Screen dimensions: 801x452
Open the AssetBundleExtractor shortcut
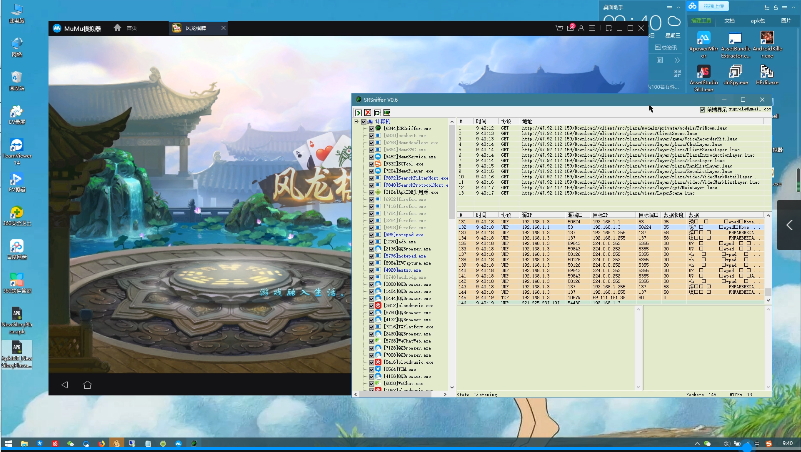(x=735, y=44)
